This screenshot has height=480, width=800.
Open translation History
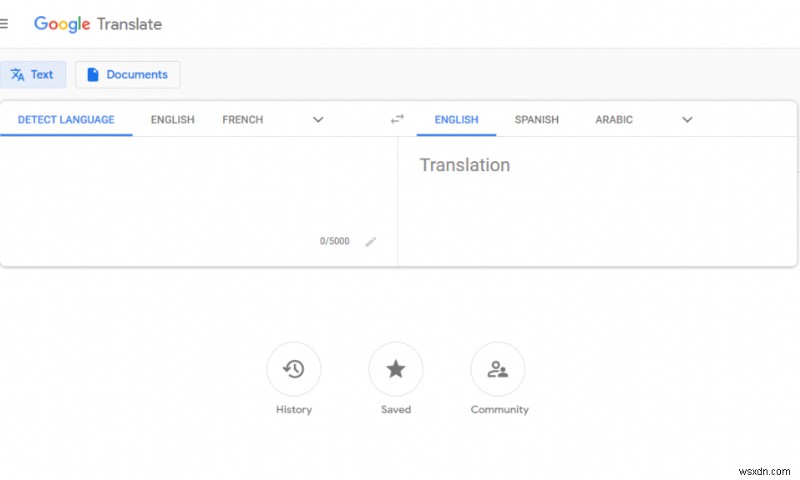(x=294, y=369)
